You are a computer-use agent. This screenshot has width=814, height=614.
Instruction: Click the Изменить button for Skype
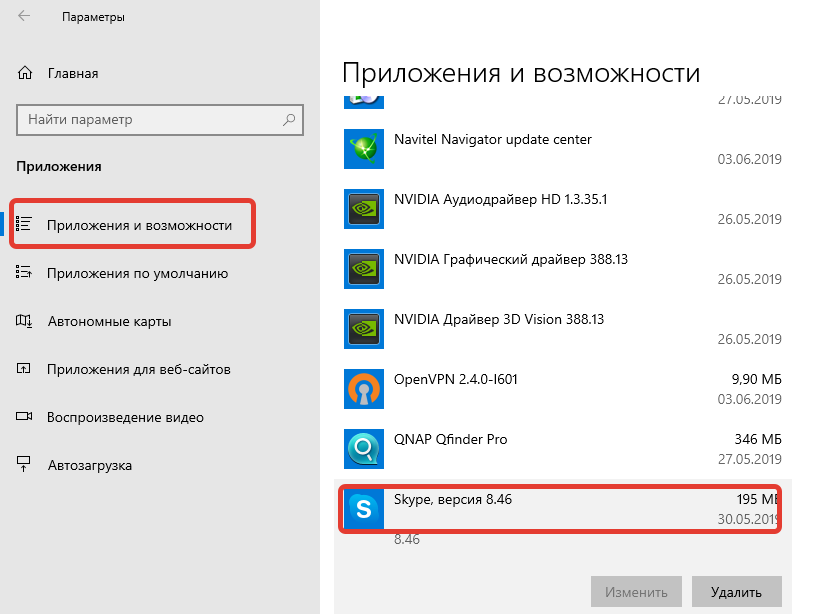pyautogui.click(x=636, y=592)
